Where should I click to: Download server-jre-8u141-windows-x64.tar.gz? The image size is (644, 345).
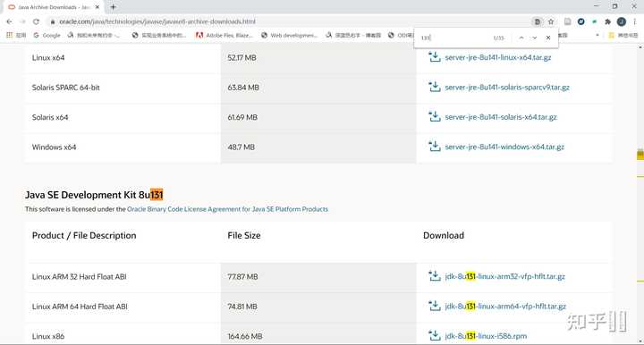pos(504,147)
